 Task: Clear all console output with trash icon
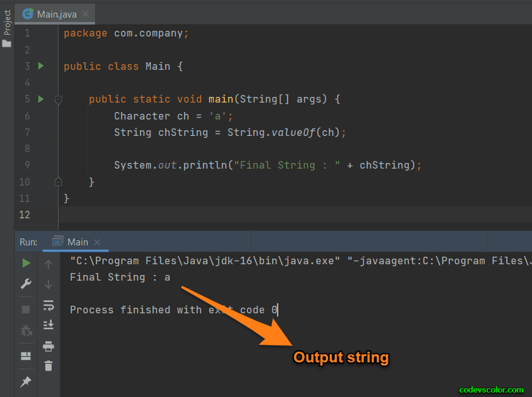tap(48, 365)
